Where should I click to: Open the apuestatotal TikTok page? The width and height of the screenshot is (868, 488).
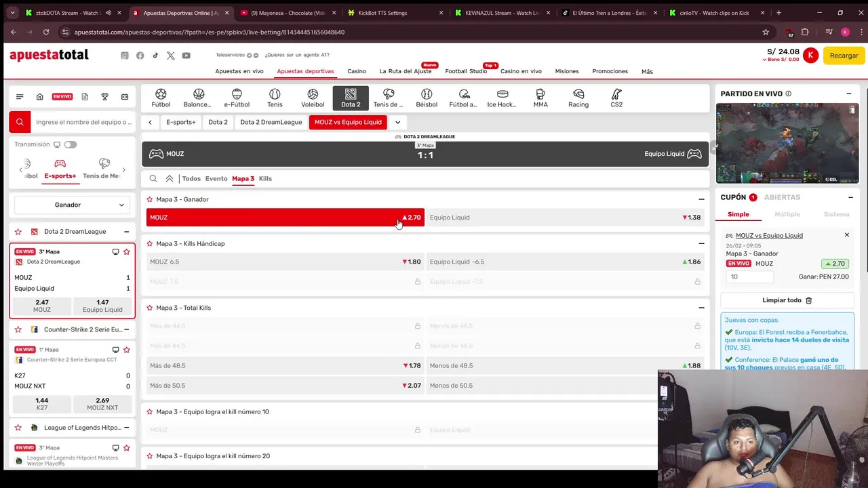(155, 56)
